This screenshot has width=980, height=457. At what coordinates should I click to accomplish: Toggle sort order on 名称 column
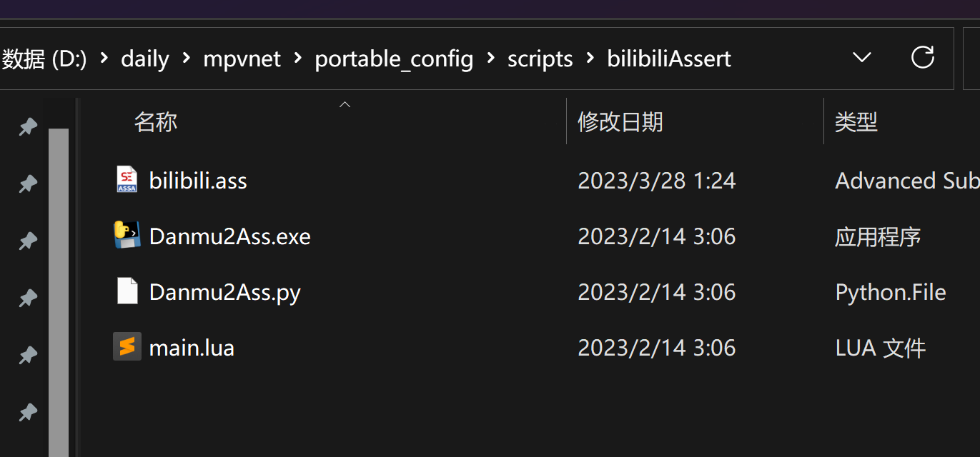tap(156, 121)
